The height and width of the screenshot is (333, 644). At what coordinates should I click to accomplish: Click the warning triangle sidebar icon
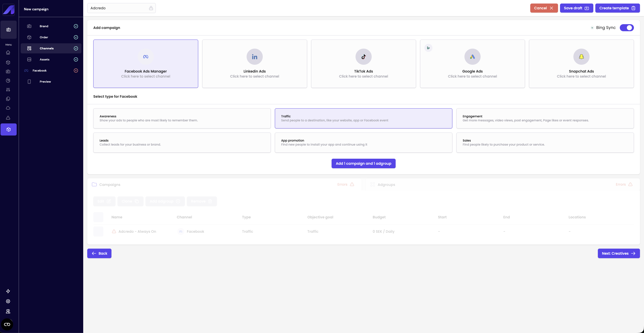click(x=8, y=118)
